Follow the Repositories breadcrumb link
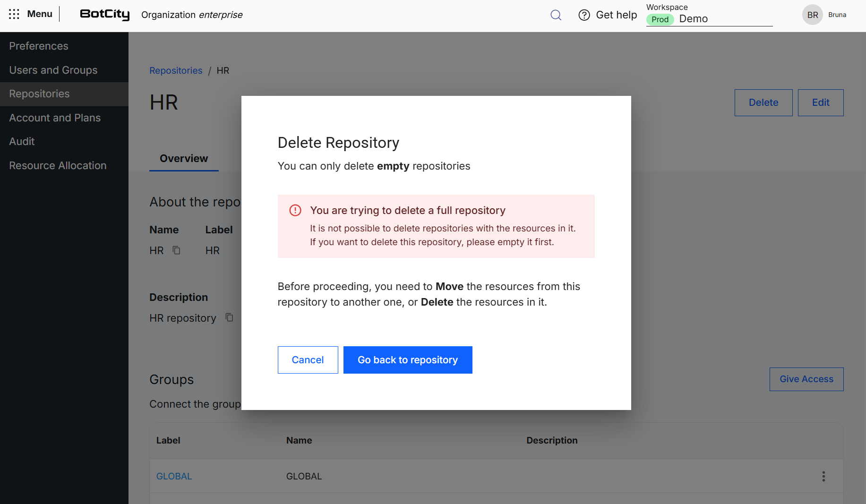The image size is (866, 504). tap(176, 70)
